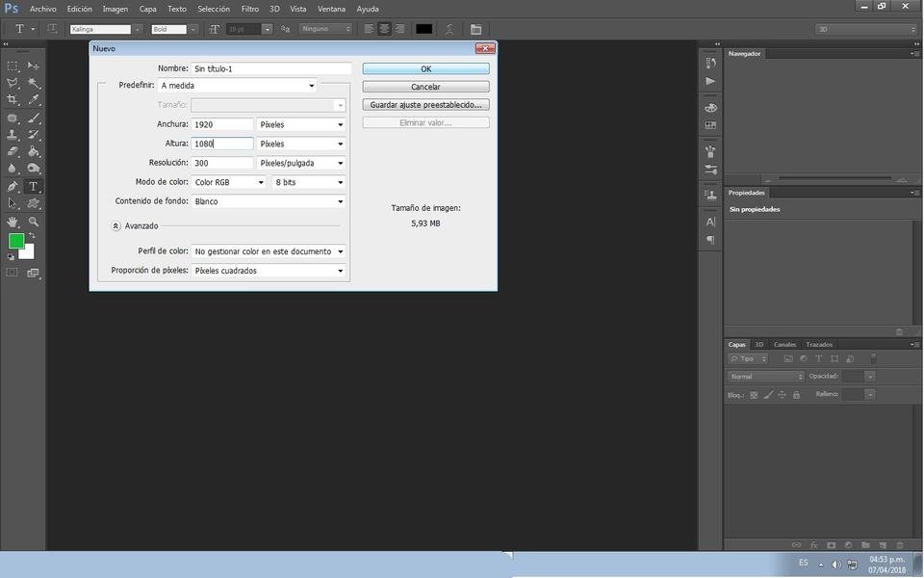Select the Crop tool
The width and height of the screenshot is (924, 578).
[13, 99]
